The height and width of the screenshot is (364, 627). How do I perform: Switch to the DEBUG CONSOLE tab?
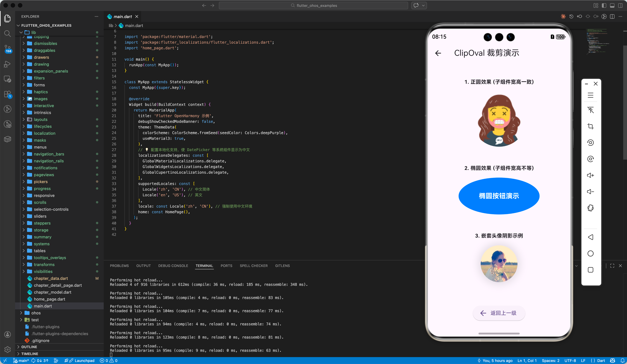pos(173,266)
